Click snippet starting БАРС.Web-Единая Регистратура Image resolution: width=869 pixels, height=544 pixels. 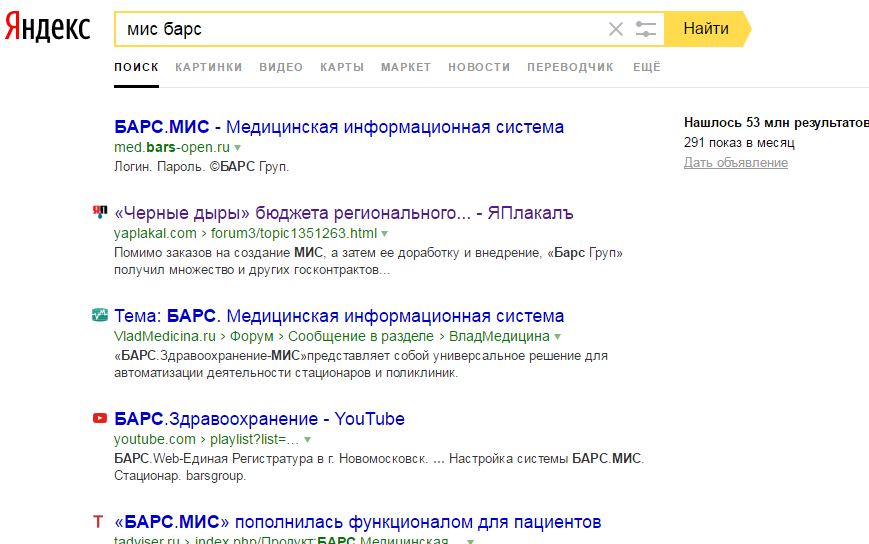click(379, 467)
